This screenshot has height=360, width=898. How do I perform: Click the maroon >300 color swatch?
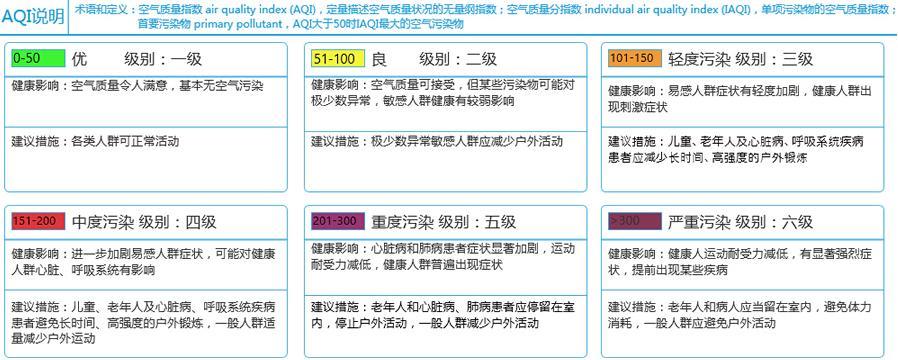click(x=635, y=221)
